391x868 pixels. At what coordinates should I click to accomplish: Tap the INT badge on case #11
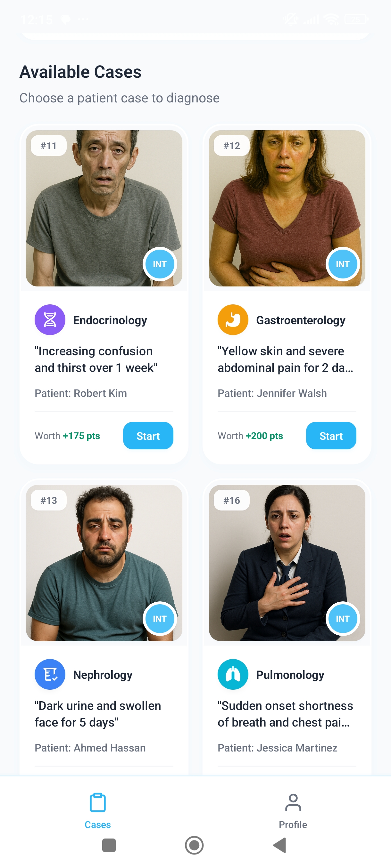[x=160, y=264]
